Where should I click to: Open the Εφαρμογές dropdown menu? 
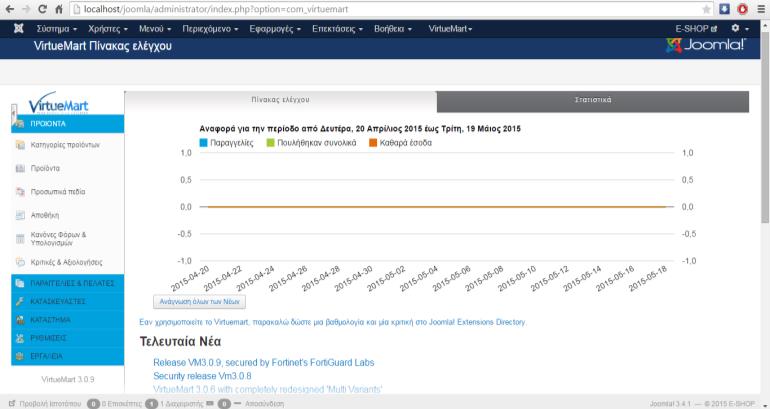point(275,28)
